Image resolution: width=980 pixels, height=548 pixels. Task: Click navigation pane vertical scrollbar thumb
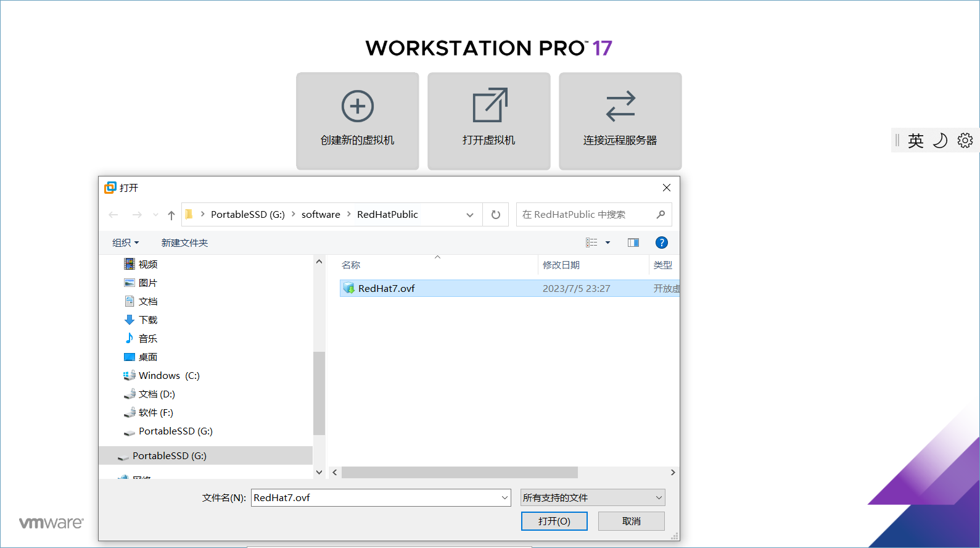(319, 394)
